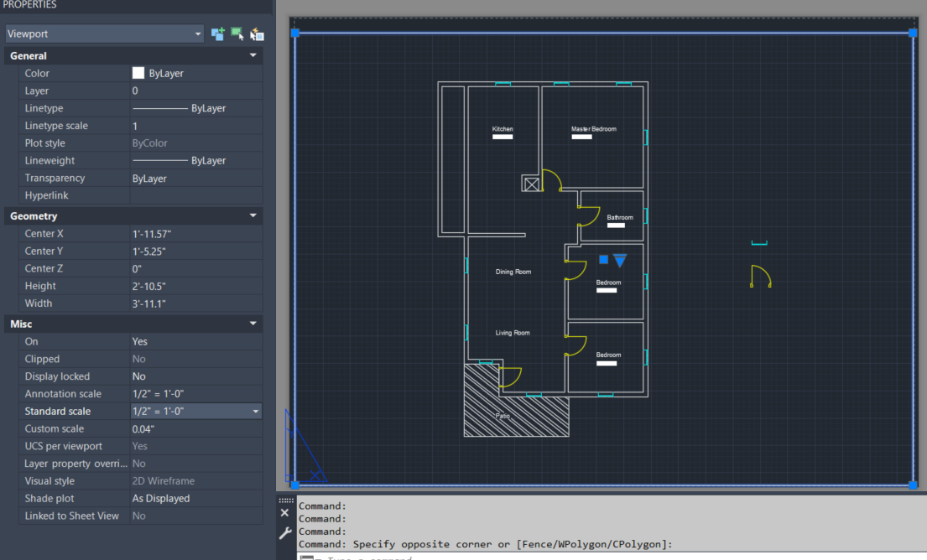
Task: Collapse the Misc section chevron
Action: pyautogui.click(x=253, y=324)
